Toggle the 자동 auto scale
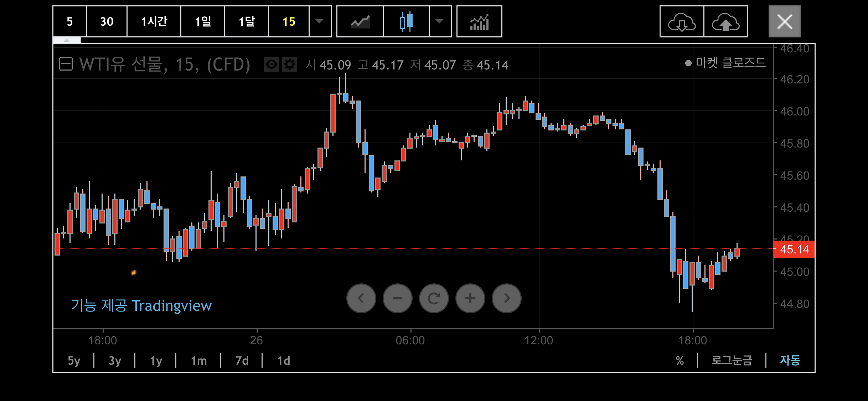Image resolution: width=868 pixels, height=401 pixels. pyautogui.click(x=790, y=360)
